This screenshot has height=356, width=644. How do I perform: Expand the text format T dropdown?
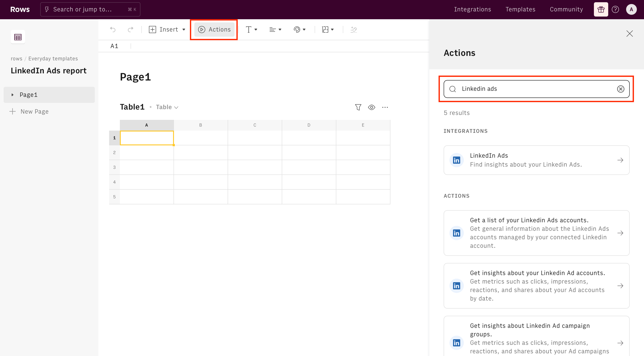tap(251, 30)
